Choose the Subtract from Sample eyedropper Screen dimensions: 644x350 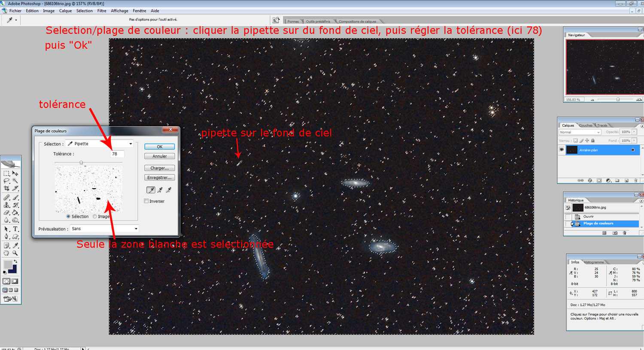[169, 190]
